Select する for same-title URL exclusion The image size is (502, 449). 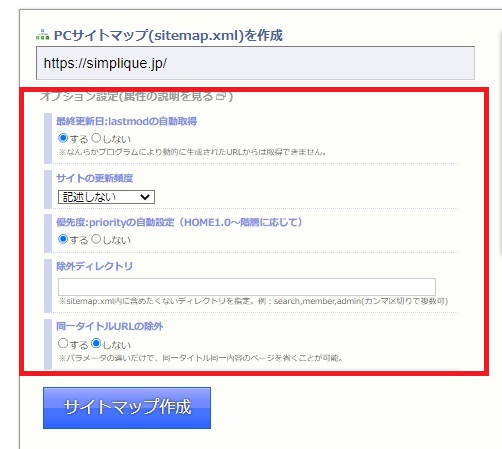tap(63, 343)
